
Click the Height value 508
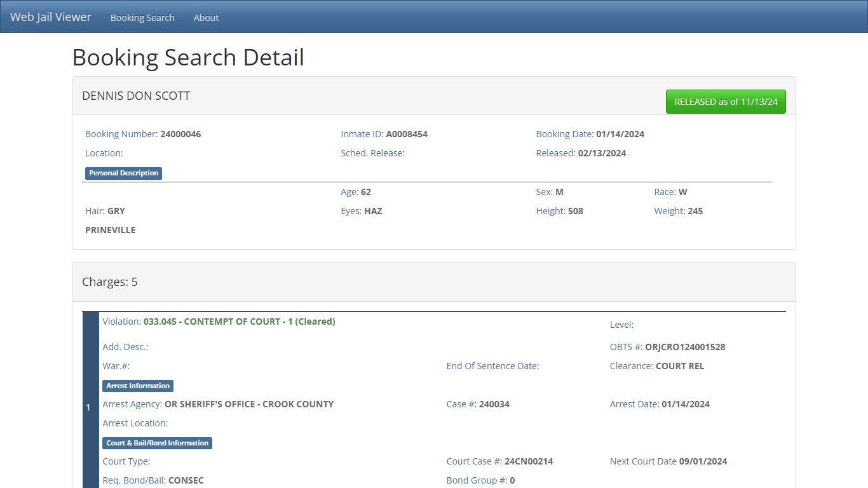pos(576,211)
